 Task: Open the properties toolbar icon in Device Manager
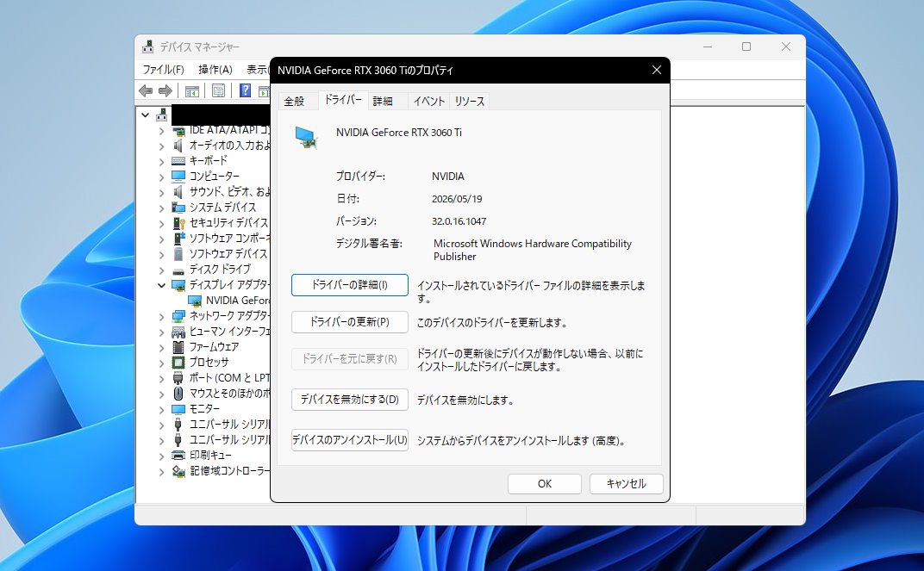point(218,90)
